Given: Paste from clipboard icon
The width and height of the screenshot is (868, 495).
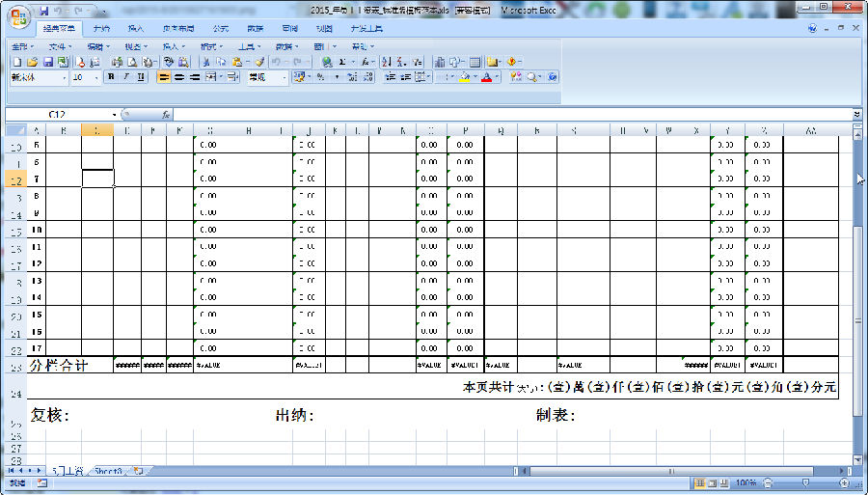Looking at the screenshot, I should [237, 62].
